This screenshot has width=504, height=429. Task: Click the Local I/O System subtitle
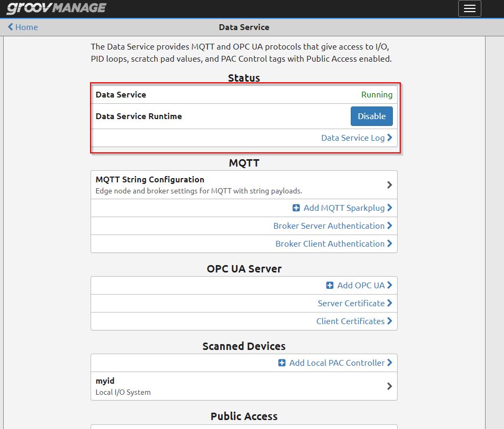pos(123,392)
